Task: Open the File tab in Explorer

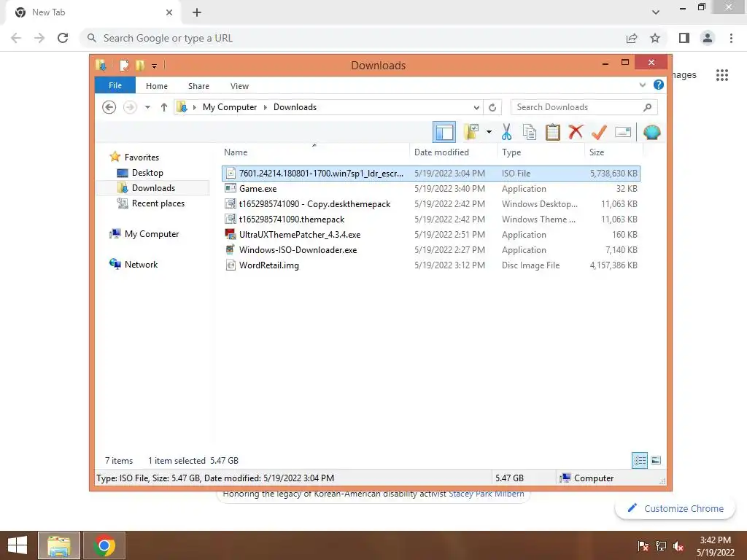Action: tap(115, 86)
